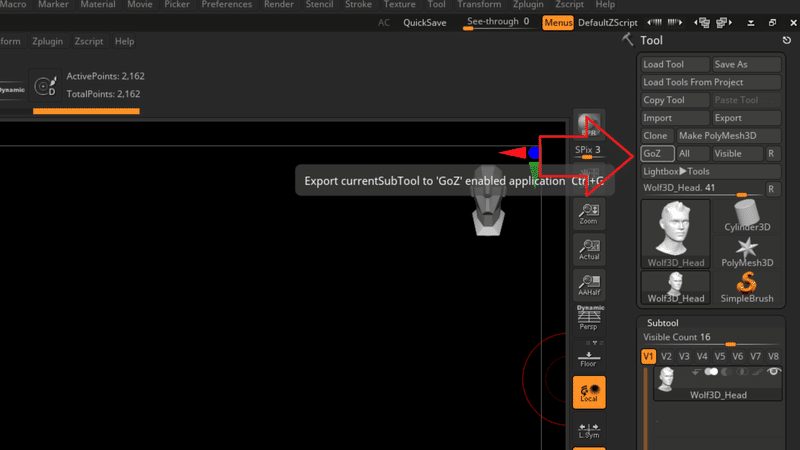Image resolution: width=800 pixels, height=450 pixels.
Task: Toggle the Dynamic mode circle D icon
Action: pos(45,86)
